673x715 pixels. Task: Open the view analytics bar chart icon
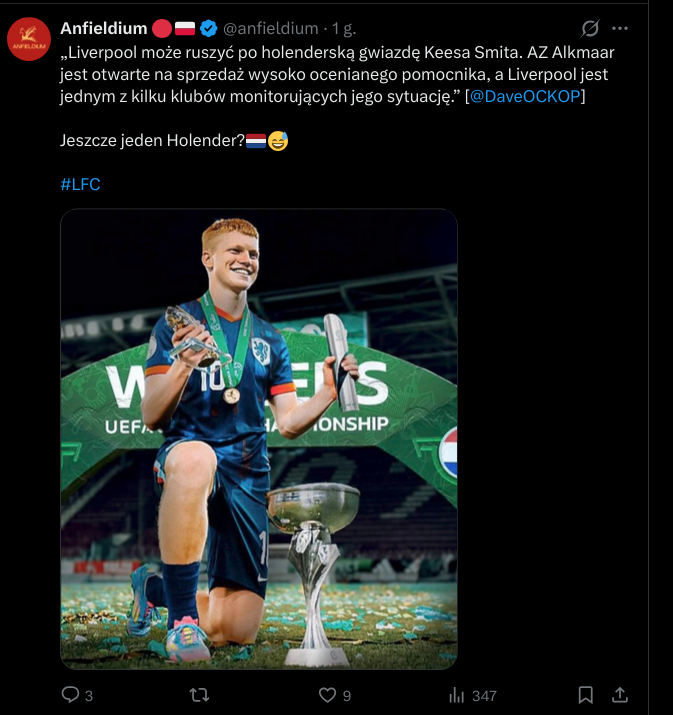pos(456,695)
